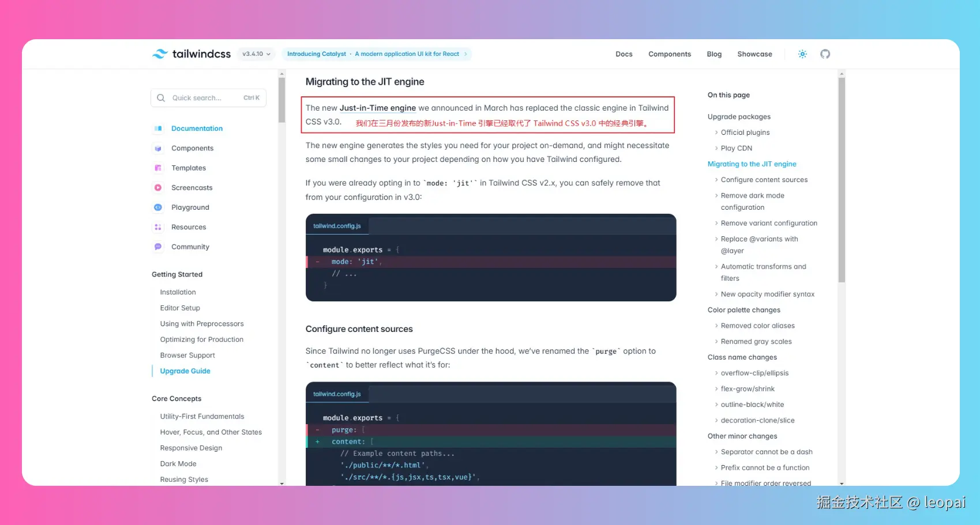Screen dimensions: 980x525
Task: Open the Browser Support page
Action: [x=187, y=356]
